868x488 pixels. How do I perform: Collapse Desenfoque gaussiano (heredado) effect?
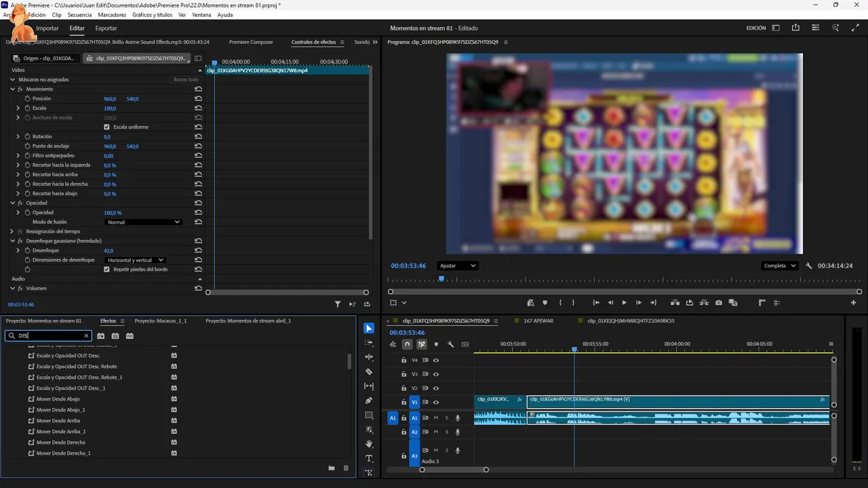(x=12, y=241)
